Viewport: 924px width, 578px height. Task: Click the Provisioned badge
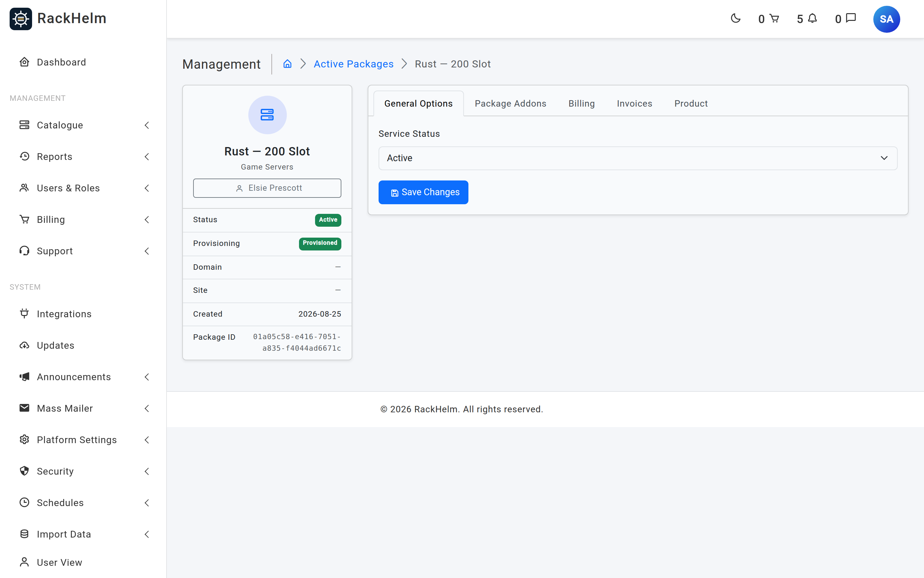[x=320, y=243]
